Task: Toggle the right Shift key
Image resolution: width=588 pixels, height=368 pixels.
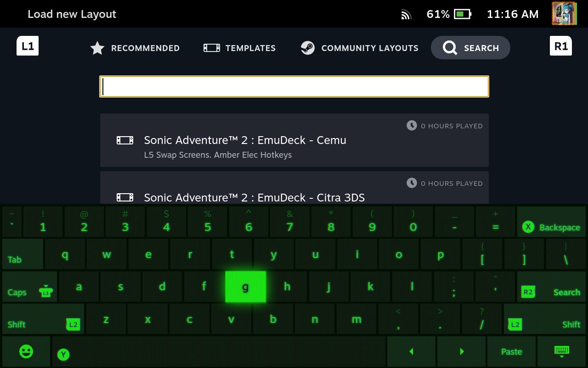Action: click(545, 319)
